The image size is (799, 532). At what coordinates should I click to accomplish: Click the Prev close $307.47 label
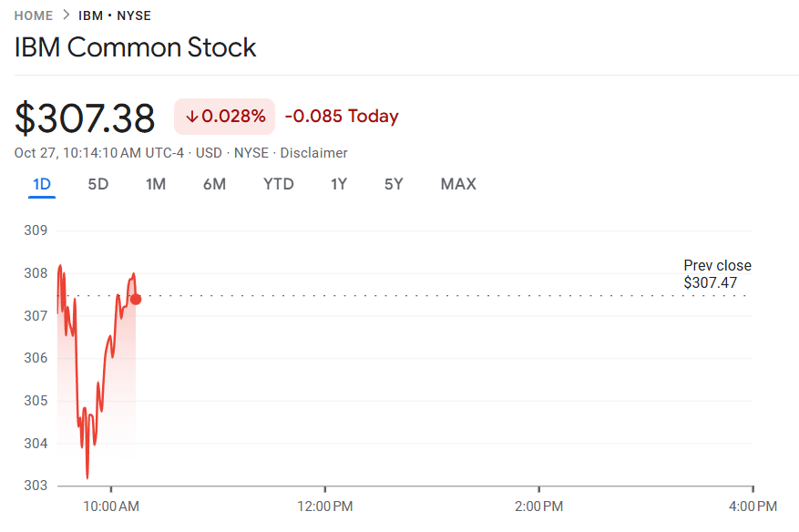(x=717, y=274)
